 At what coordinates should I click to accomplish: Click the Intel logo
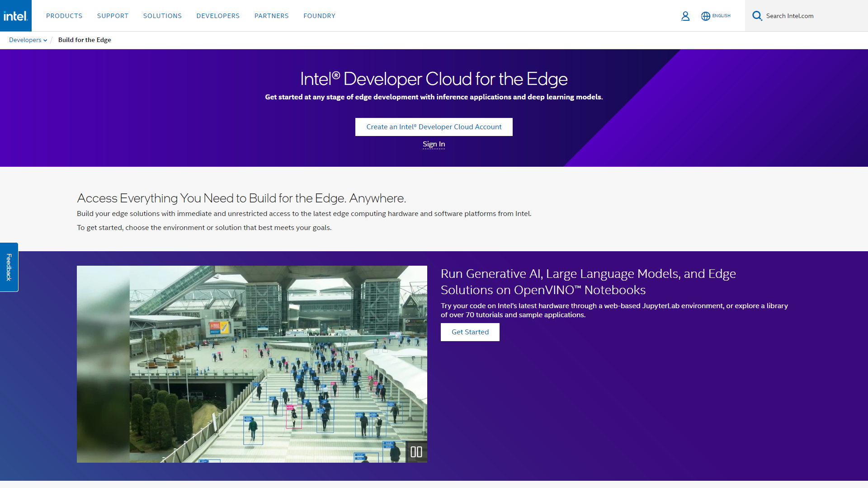(15, 15)
